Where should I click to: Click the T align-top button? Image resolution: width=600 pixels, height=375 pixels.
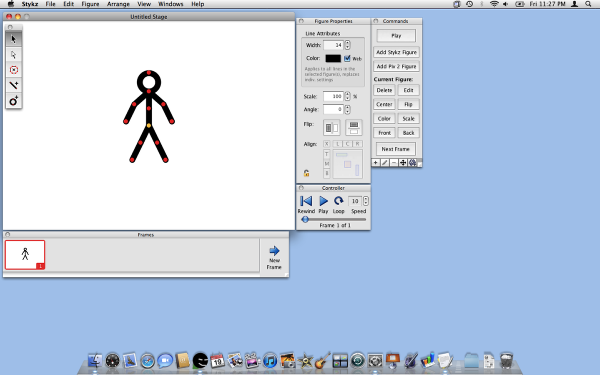pyautogui.click(x=327, y=154)
